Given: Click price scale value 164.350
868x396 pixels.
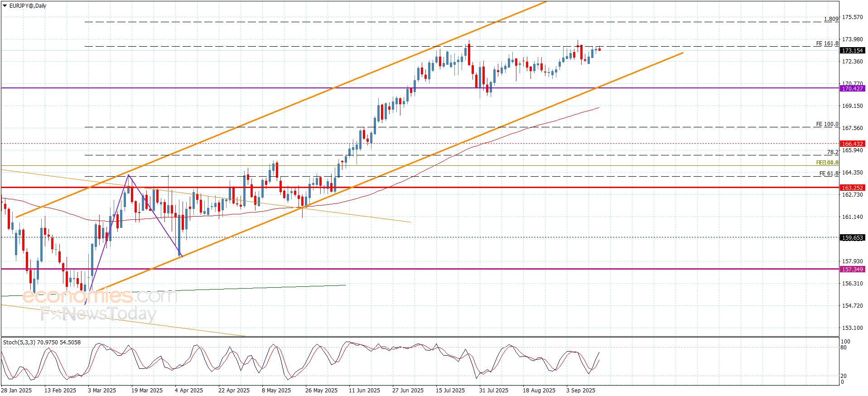Looking at the screenshot, I should (x=852, y=173).
